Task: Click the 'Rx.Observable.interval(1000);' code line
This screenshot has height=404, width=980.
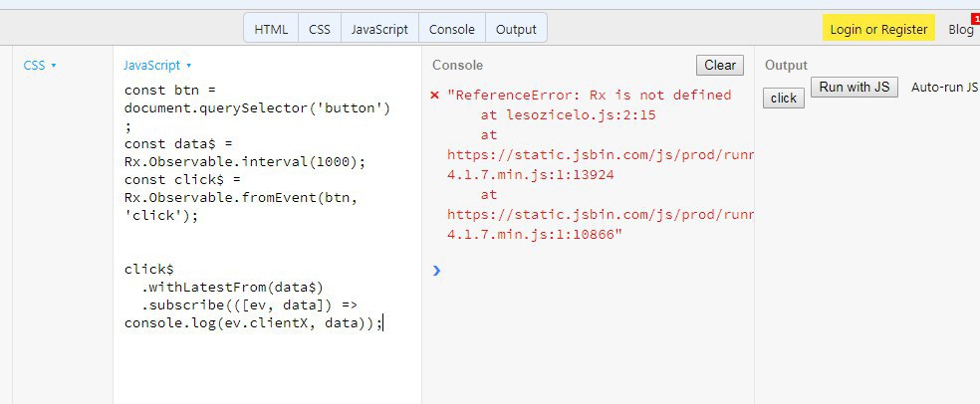Action: coord(244,162)
